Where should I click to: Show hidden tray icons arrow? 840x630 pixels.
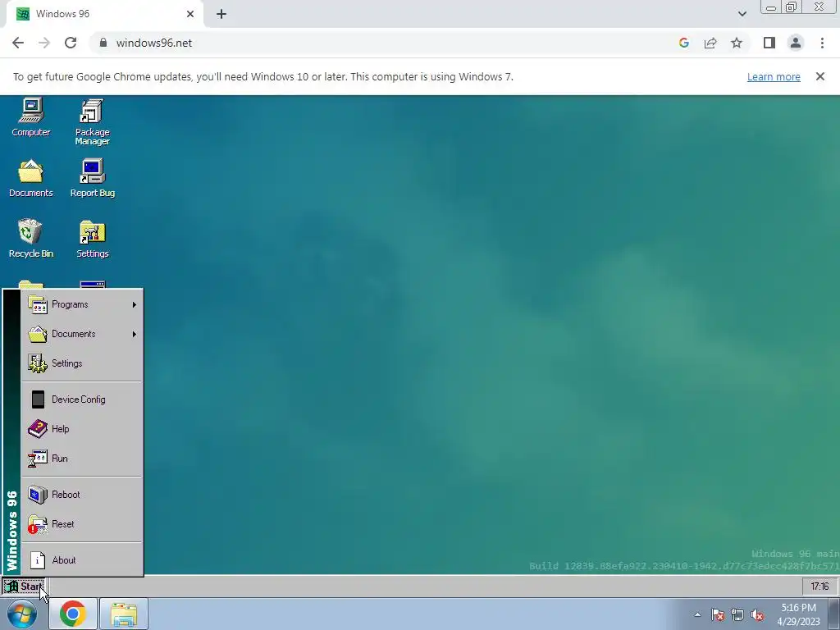tap(697, 614)
